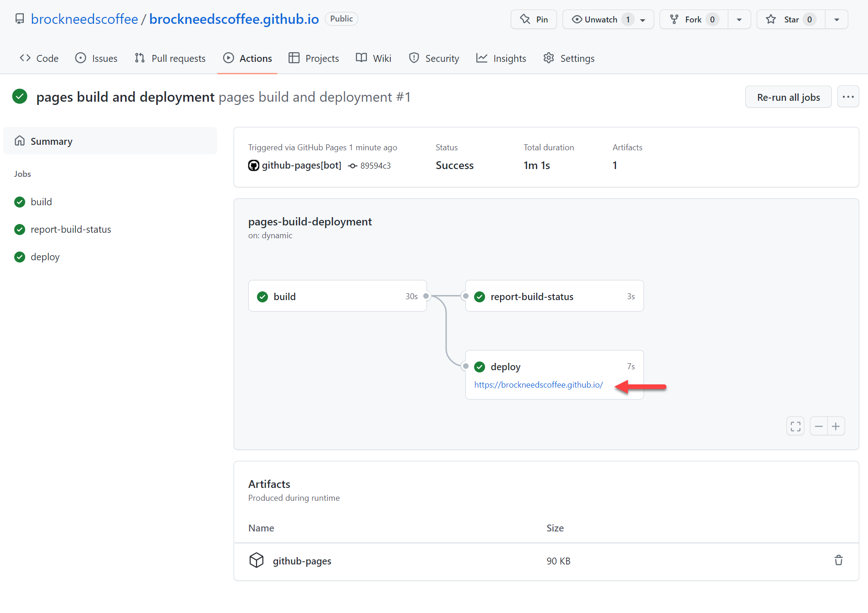The image size is (868, 613).
Task: Zoom out the workflow graph
Action: 819,427
